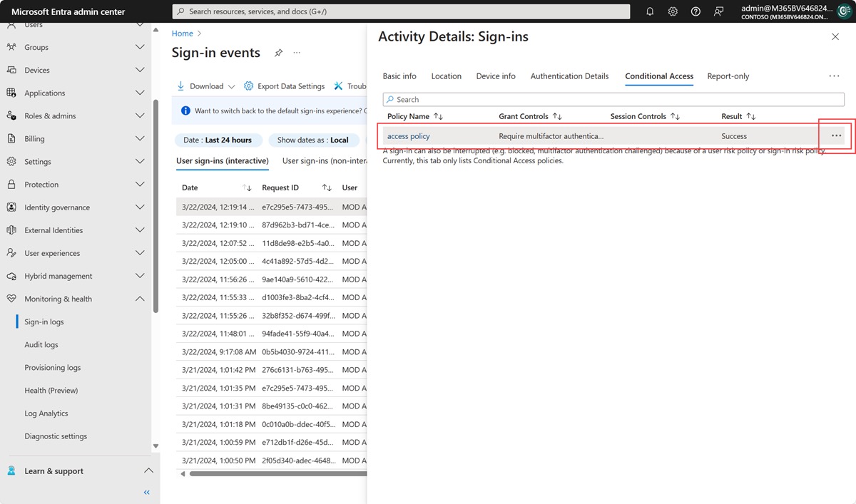Click the Protection lock icon
Viewport: 856px width, 504px height.
11,184
